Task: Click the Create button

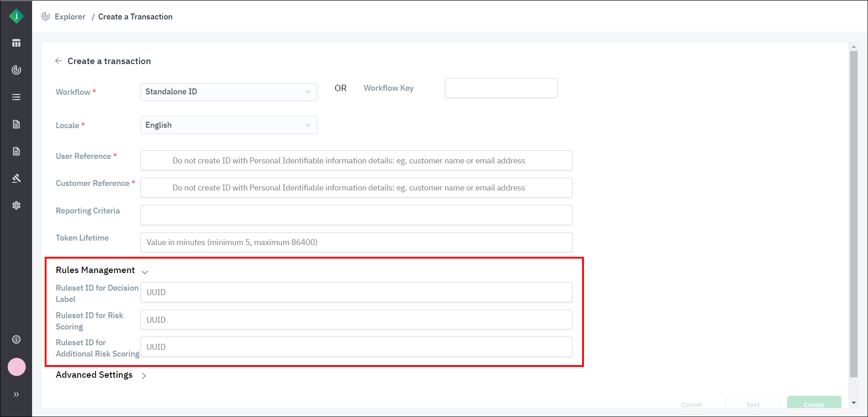Action: (814, 403)
